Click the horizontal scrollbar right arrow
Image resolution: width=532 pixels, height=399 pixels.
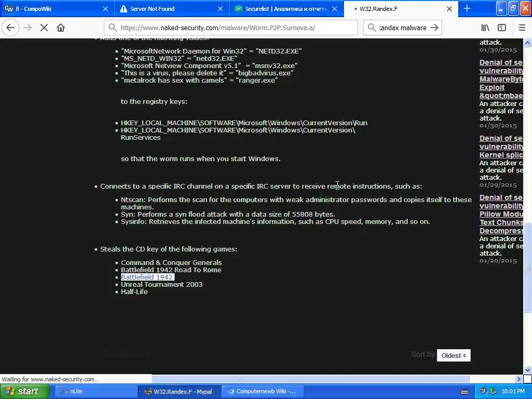coord(518,379)
